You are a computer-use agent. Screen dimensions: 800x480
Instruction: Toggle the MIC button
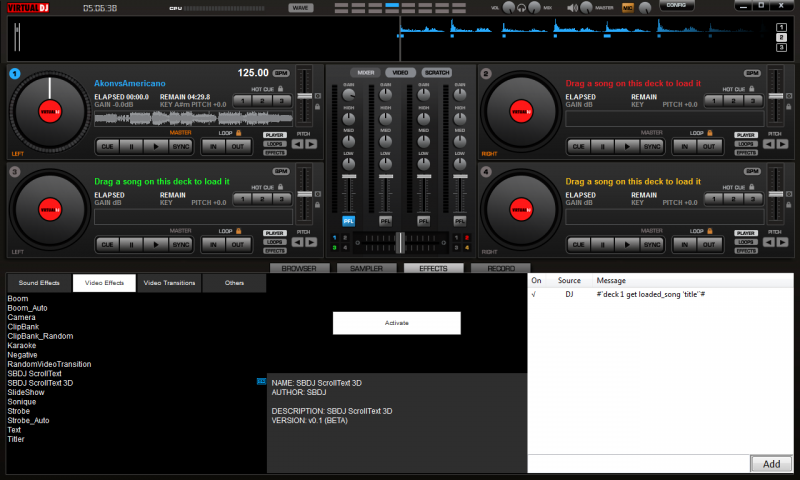[x=627, y=8]
